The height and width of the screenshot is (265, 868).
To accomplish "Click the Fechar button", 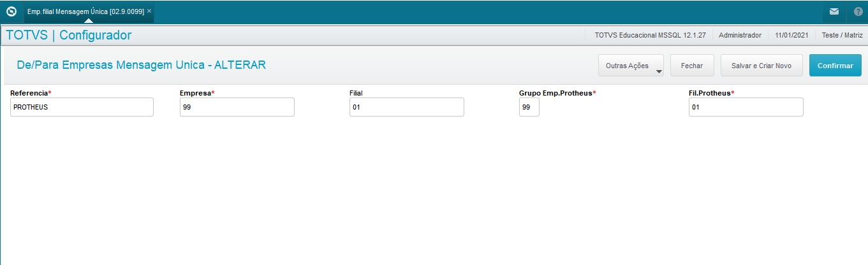I will 692,66.
